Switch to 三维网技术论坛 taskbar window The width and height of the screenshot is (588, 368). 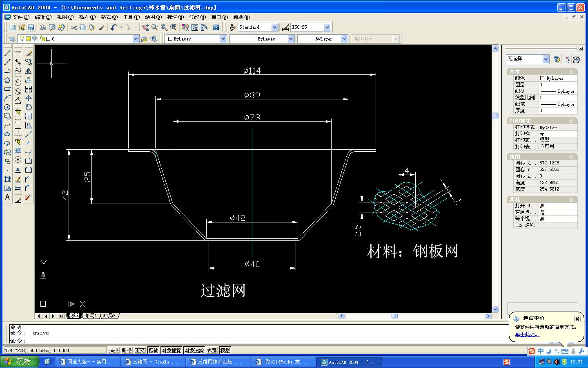click(x=218, y=362)
